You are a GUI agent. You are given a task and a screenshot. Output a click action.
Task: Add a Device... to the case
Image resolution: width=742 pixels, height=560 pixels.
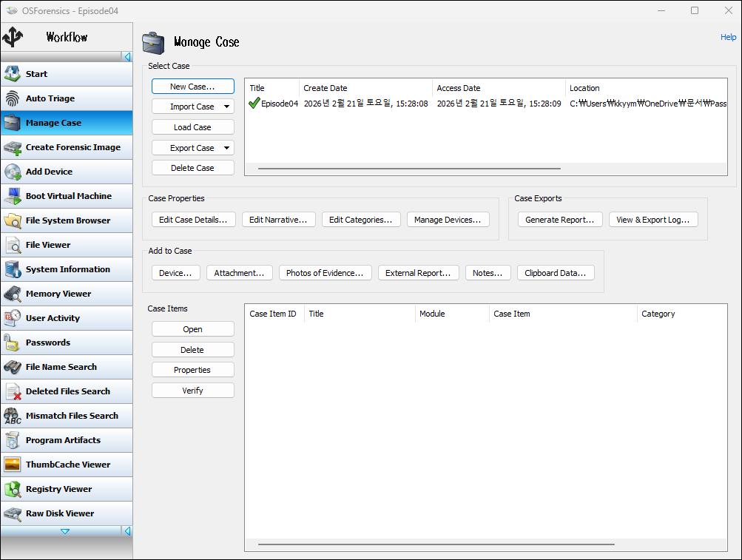pos(175,273)
